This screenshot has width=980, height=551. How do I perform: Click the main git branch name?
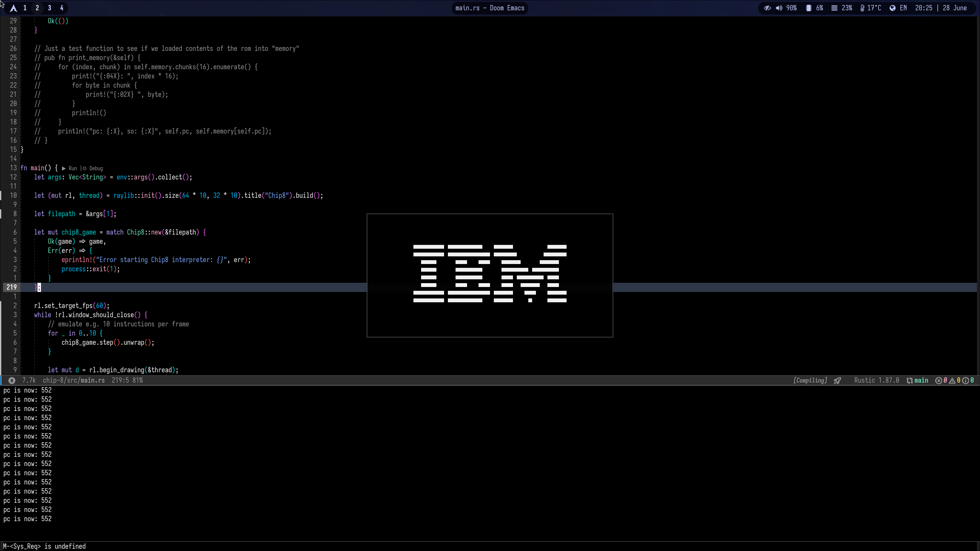(x=921, y=380)
